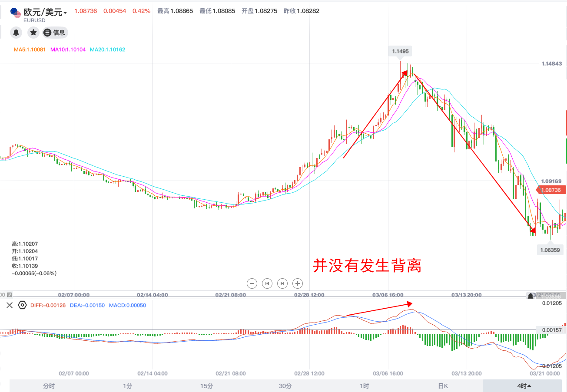This screenshot has height=392, width=567.
Task: Switch chart to 30分 interval
Action: 285,386
